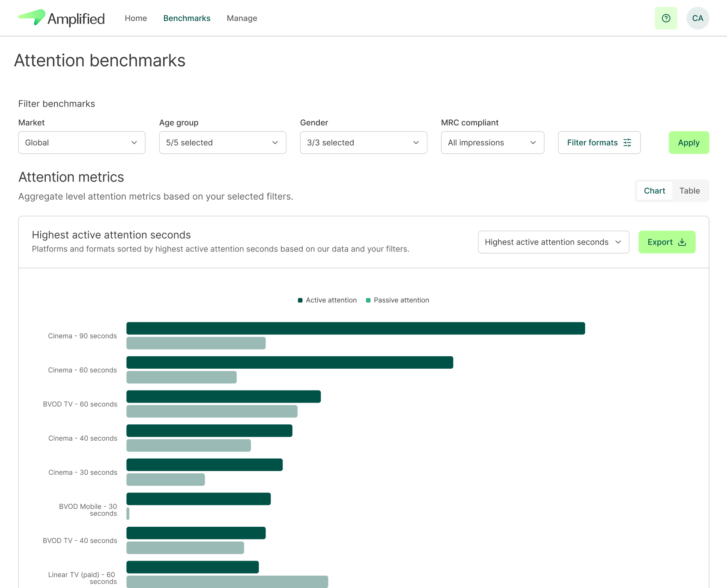Click the 'Age group' field label
Screen dimensions: 727x588
tap(179, 122)
